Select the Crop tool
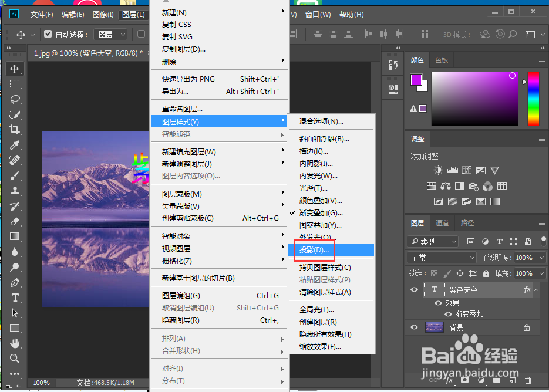549x392 pixels. [14, 130]
